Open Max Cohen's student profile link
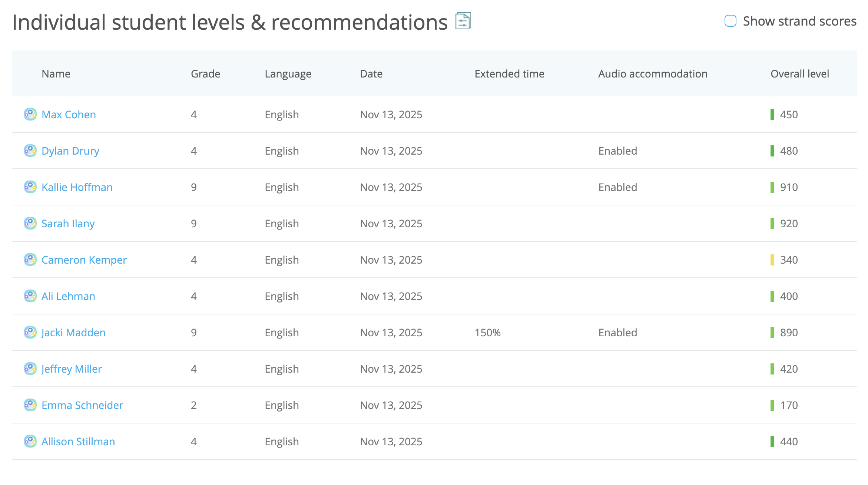Viewport: 868px width, 485px height. coord(69,115)
